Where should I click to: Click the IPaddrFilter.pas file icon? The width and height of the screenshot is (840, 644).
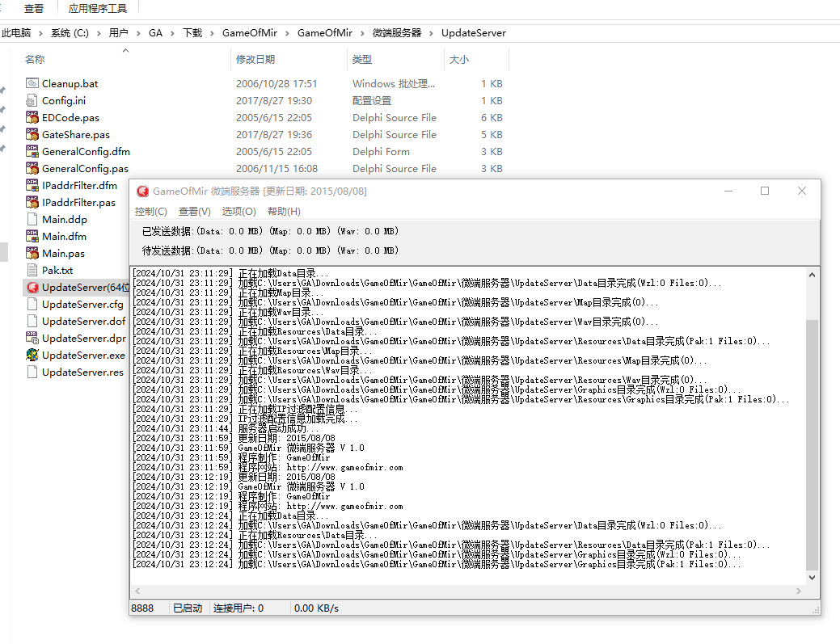[32, 202]
